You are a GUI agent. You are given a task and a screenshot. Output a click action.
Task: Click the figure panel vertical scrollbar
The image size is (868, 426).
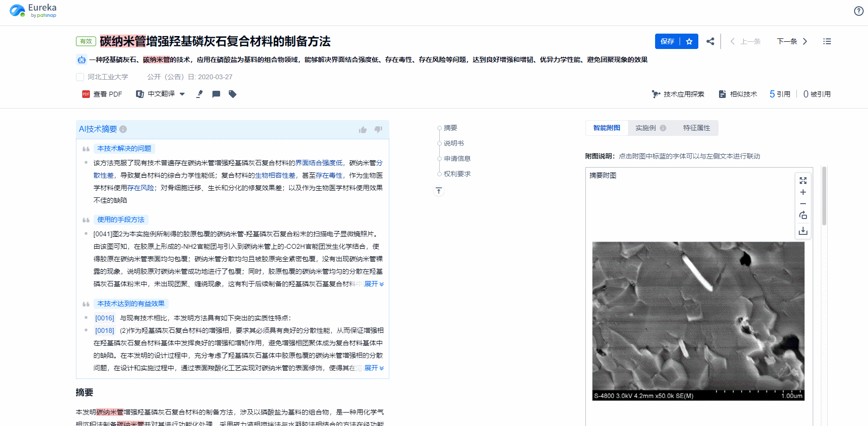click(x=824, y=196)
